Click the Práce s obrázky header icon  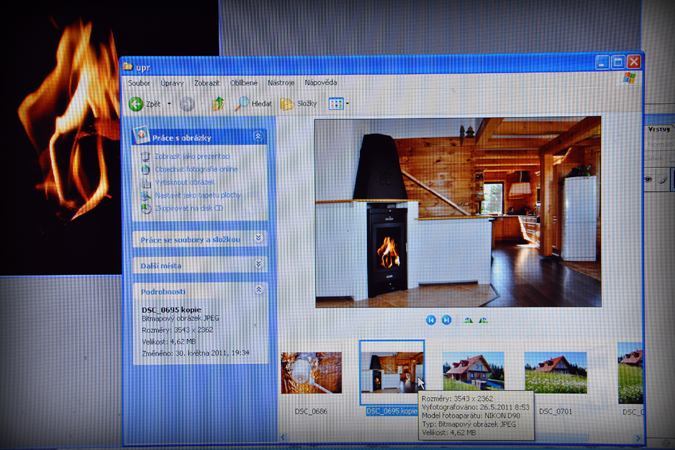coord(141,135)
